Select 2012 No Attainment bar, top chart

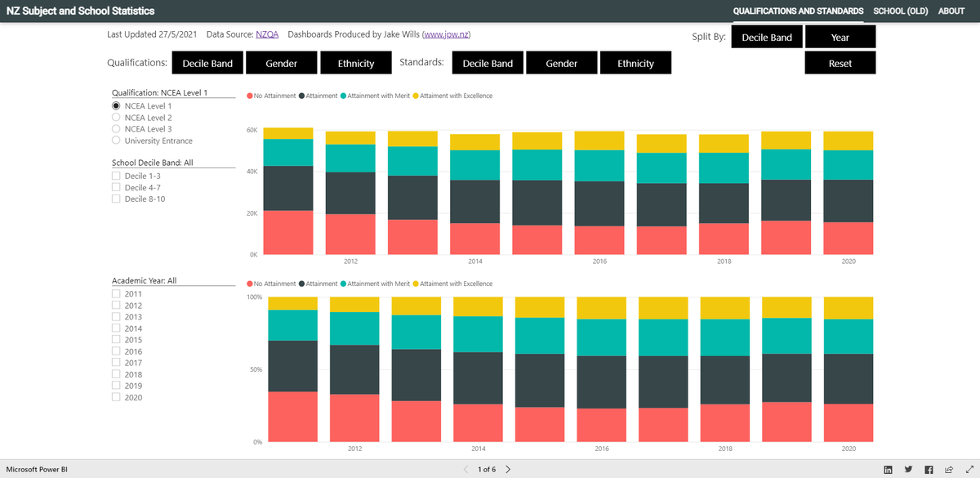350,234
